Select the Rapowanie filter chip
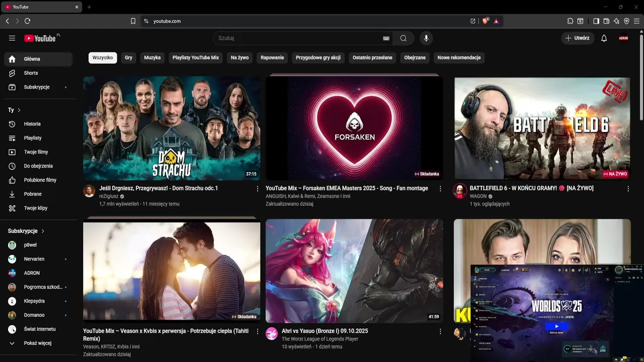This screenshot has height=362, width=644. pos(272,58)
